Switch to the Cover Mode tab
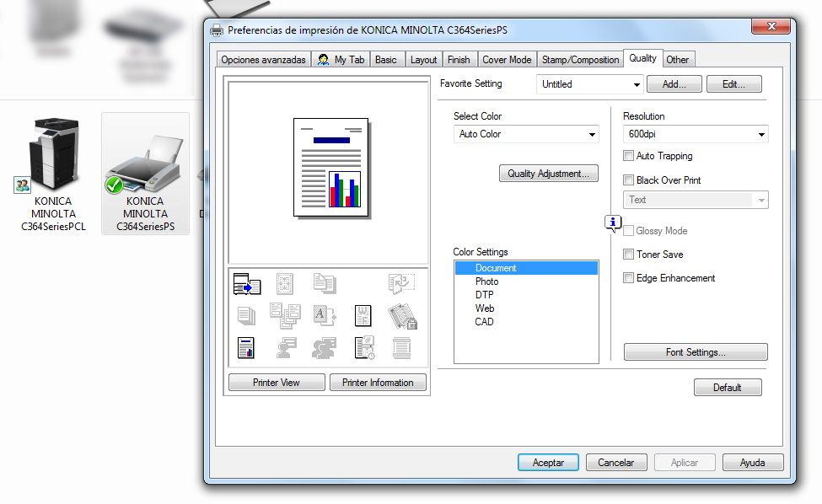Screen dimensions: 822x504 click(x=507, y=60)
